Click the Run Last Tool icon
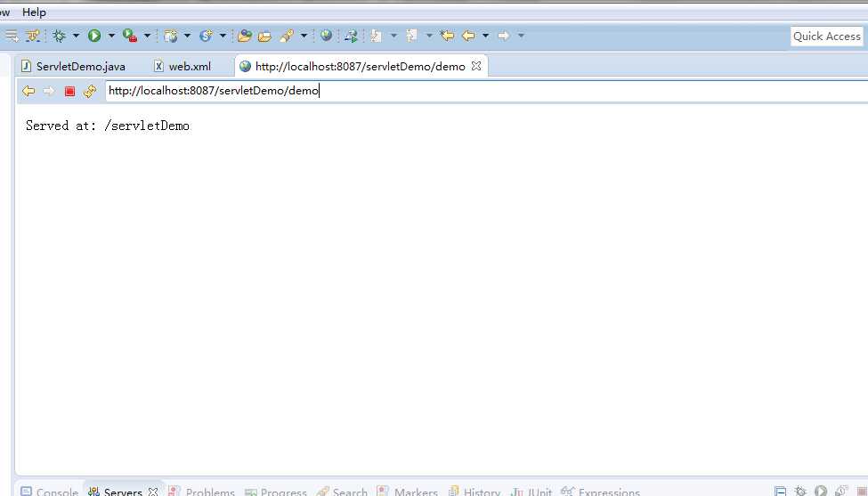 click(130, 36)
